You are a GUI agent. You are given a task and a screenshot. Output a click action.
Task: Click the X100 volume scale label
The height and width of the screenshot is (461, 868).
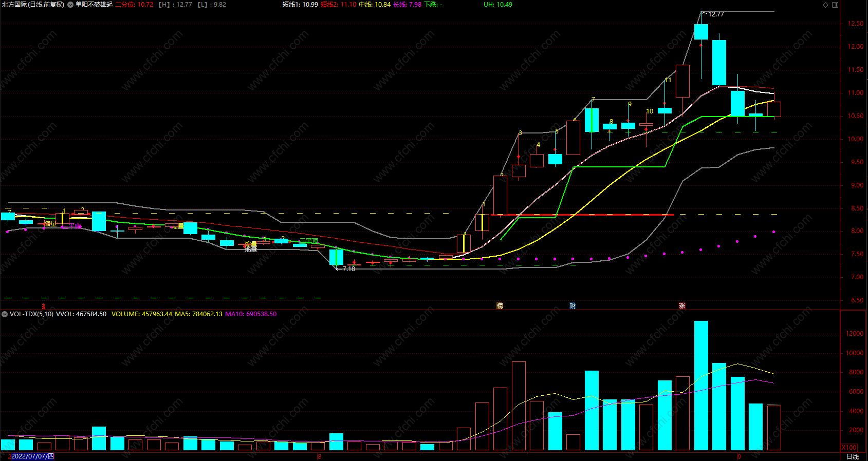tap(849, 448)
